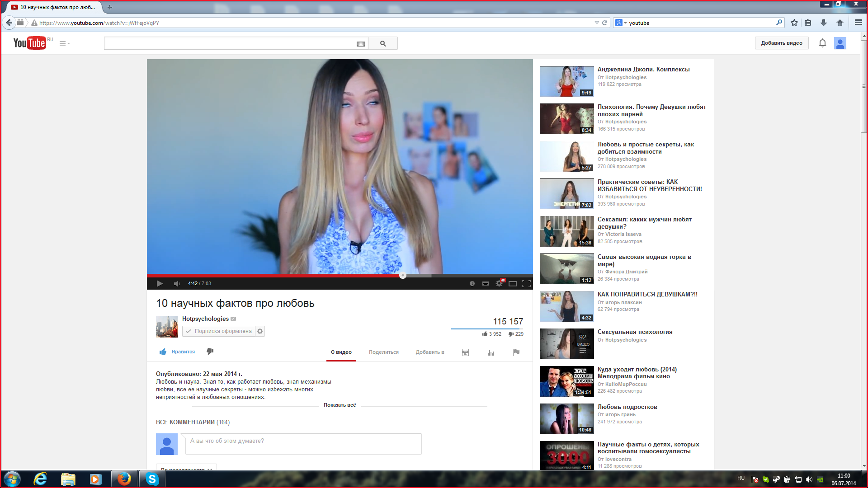Seek on the red video progress bar
The image size is (868, 488).
pos(274,275)
